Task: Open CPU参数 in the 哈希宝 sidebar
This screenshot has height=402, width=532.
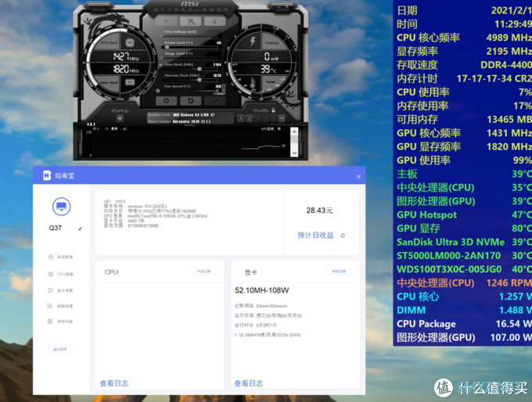Action: [60, 274]
